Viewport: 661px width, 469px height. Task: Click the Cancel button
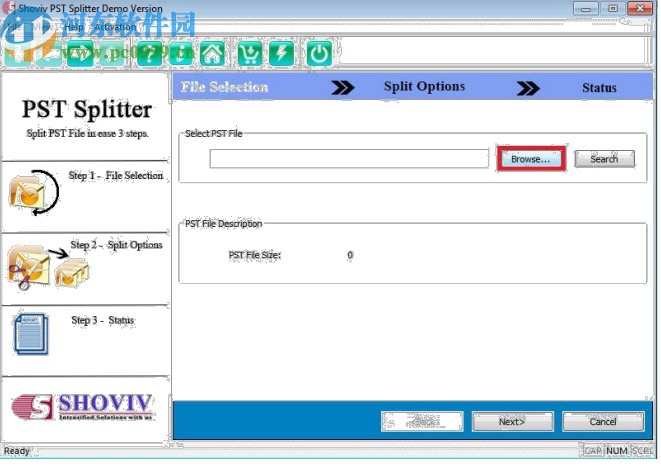tap(603, 422)
